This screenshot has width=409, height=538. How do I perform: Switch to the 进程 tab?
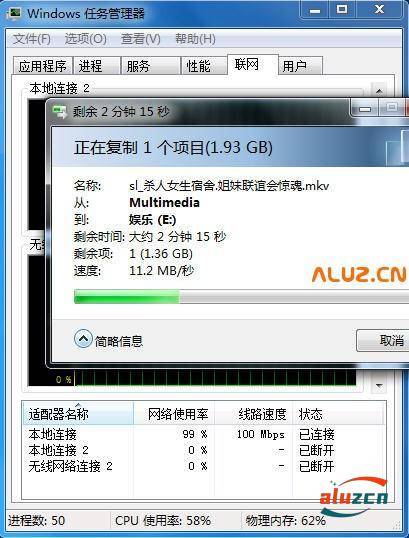(97, 66)
